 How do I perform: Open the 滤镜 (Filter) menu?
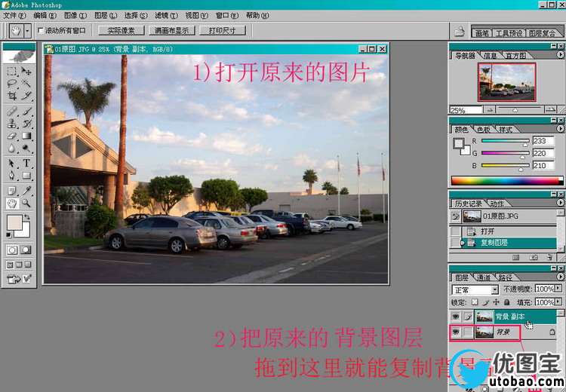[166, 16]
